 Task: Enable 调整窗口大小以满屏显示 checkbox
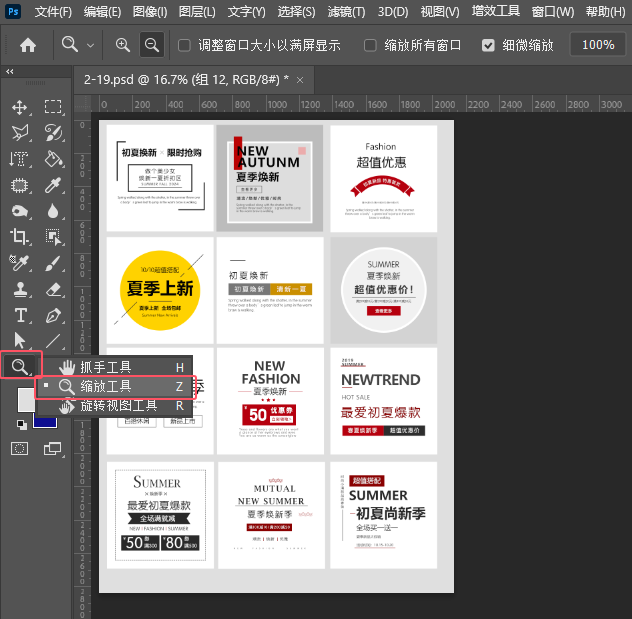[184, 46]
